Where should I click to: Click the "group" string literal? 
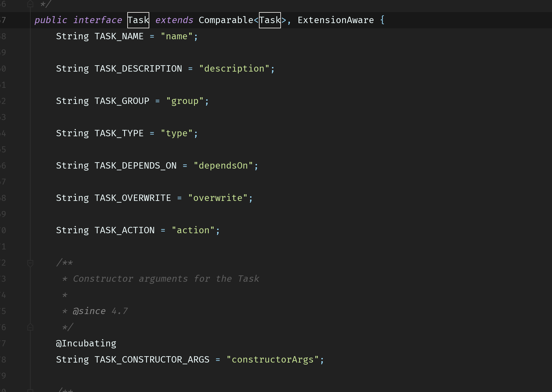(185, 101)
